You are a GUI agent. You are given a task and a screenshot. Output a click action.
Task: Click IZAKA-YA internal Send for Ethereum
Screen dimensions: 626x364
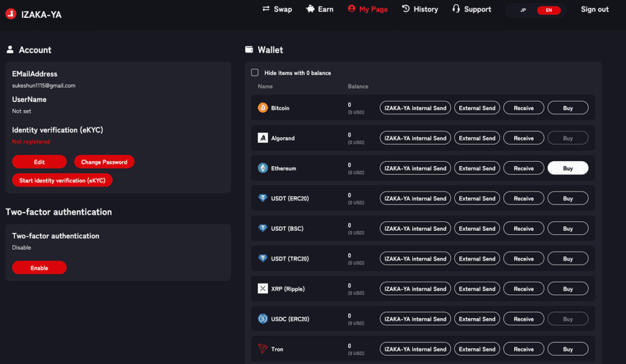(415, 168)
